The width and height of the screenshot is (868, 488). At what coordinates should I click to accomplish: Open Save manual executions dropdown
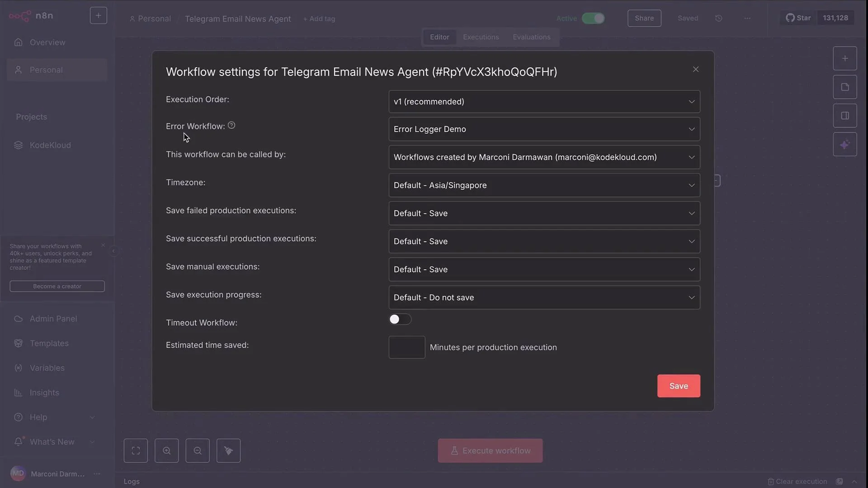(x=544, y=269)
